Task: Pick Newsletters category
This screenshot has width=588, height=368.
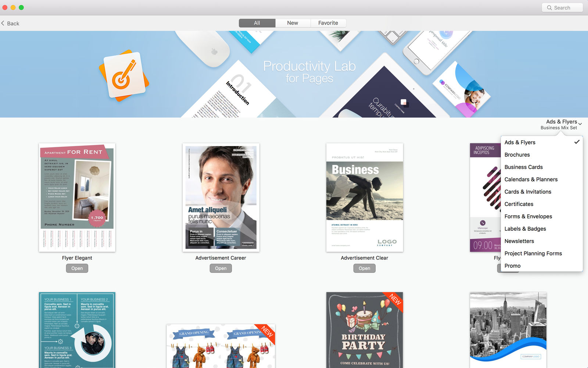Action: [542, 241]
